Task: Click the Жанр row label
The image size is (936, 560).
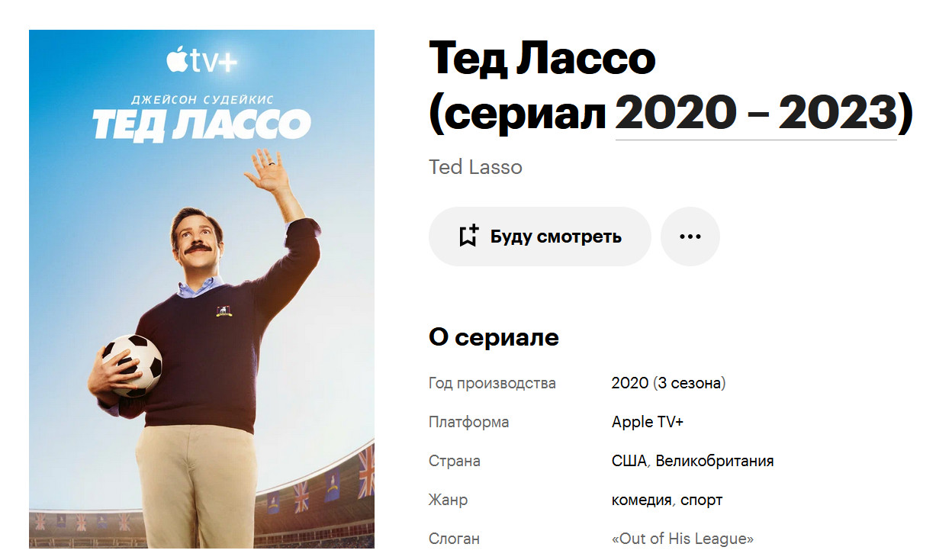Action: click(448, 500)
